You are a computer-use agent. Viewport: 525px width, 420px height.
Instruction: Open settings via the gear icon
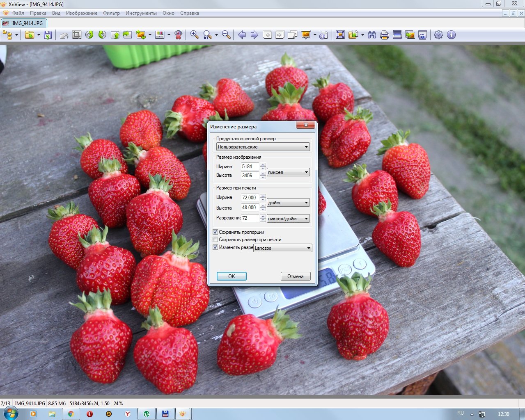[x=438, y=35]
